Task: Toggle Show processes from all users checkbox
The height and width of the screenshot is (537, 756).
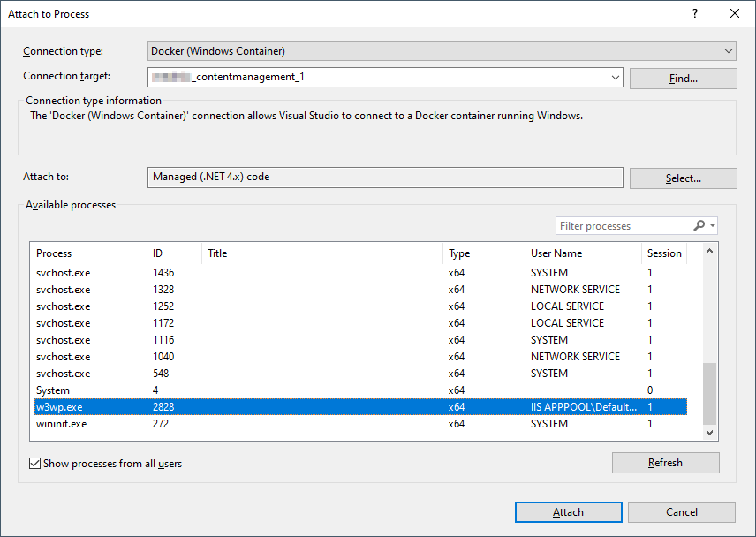Action: click(x=34, y=463)
